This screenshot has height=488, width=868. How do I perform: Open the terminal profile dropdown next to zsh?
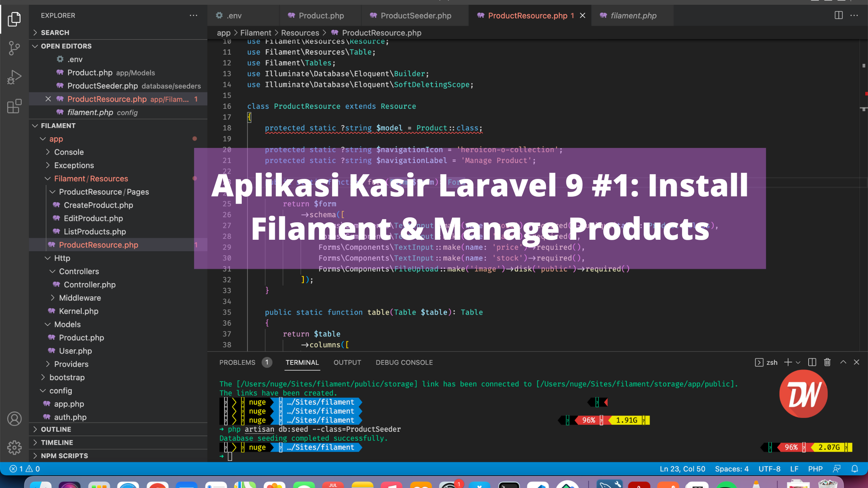(x=798, y=362)
